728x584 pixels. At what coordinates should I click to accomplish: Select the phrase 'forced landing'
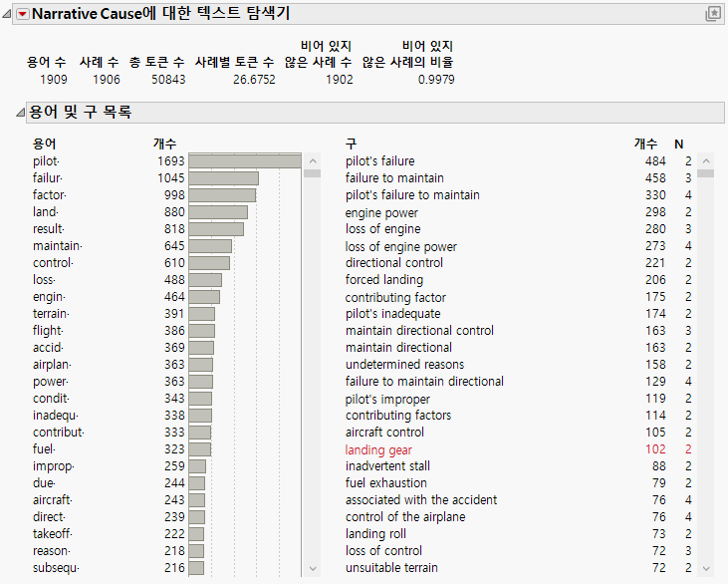384,280
